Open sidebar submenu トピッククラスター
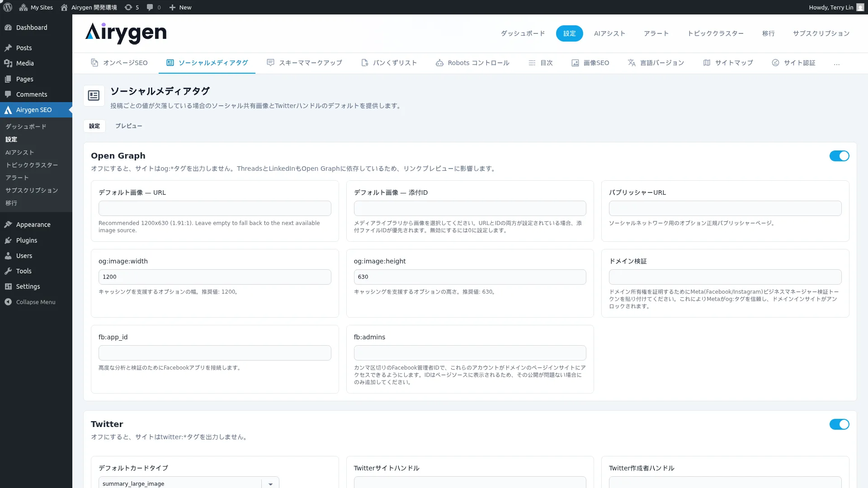The width and height of the screenshot is (868, 488). coord(32,165)
